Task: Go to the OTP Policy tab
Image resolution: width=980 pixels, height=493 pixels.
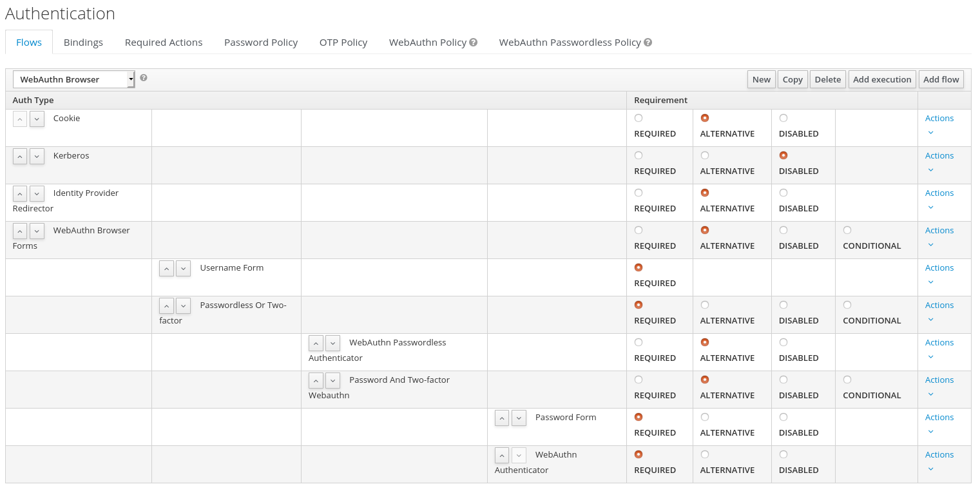Action: [343, 42]
